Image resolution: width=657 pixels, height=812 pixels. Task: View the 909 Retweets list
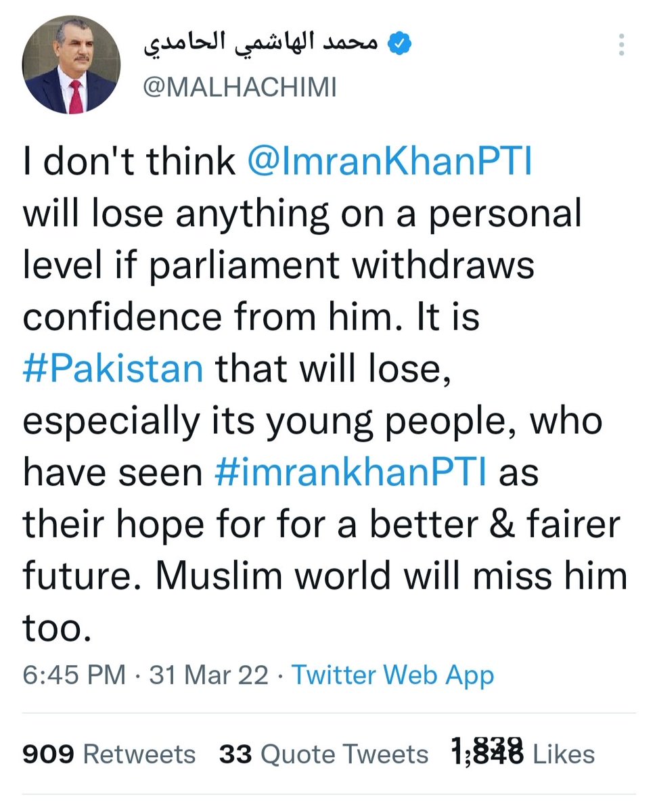coord(109,754)
